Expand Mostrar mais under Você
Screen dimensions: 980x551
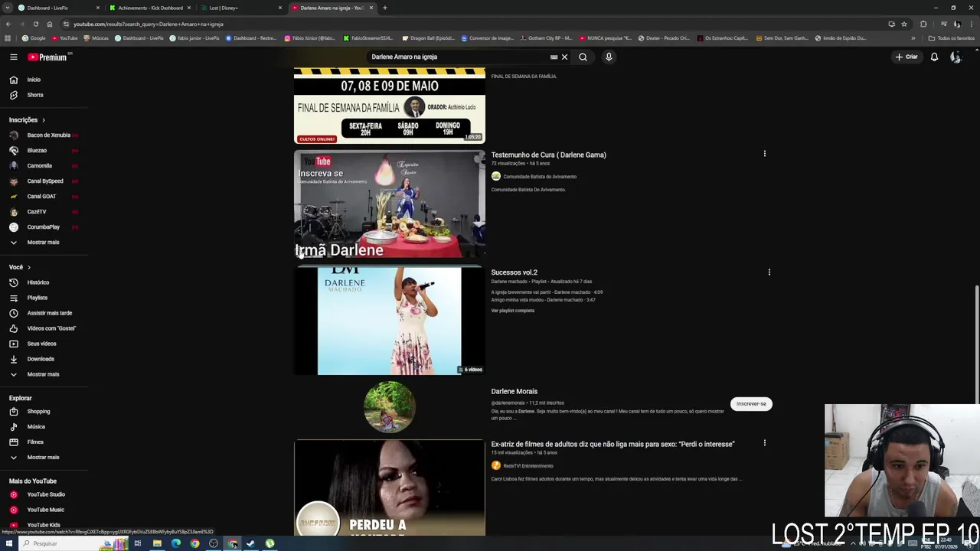(44, 374)
